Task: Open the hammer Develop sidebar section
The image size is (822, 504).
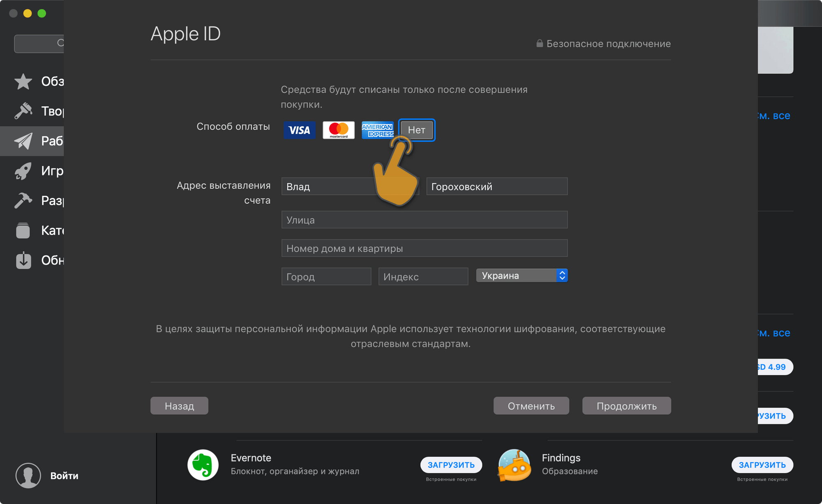Action: click(23, 200)
